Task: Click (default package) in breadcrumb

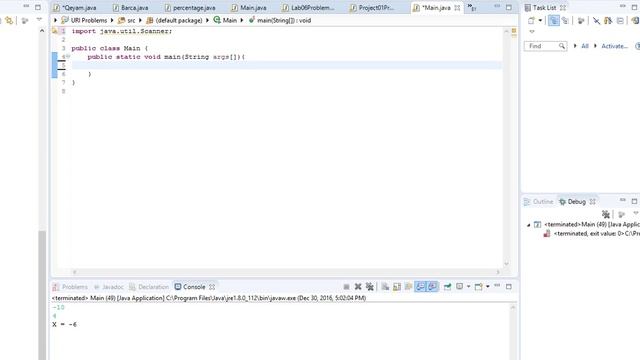Action: point(174,20)
